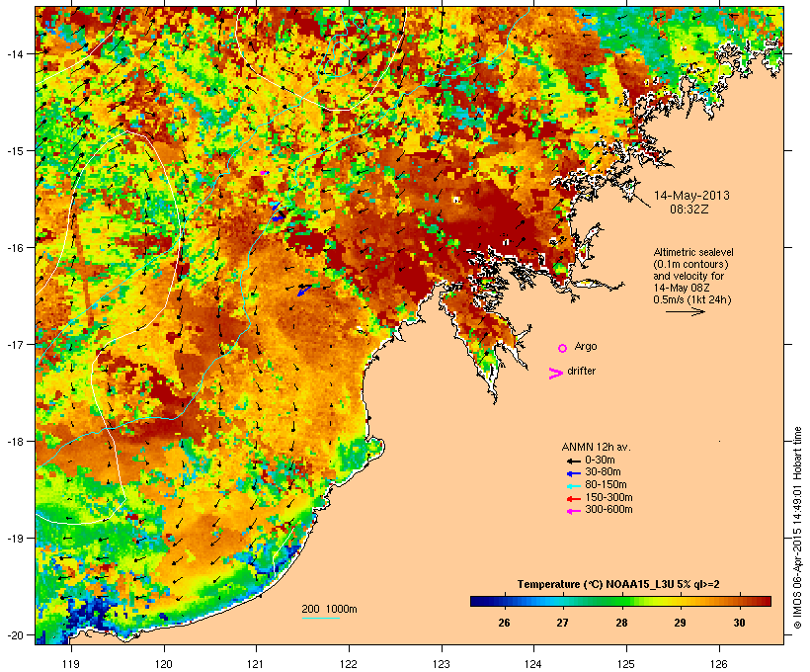This screenshot has width=810, height=672.
Task: Click longitude axis label 125
Action: 626,664
